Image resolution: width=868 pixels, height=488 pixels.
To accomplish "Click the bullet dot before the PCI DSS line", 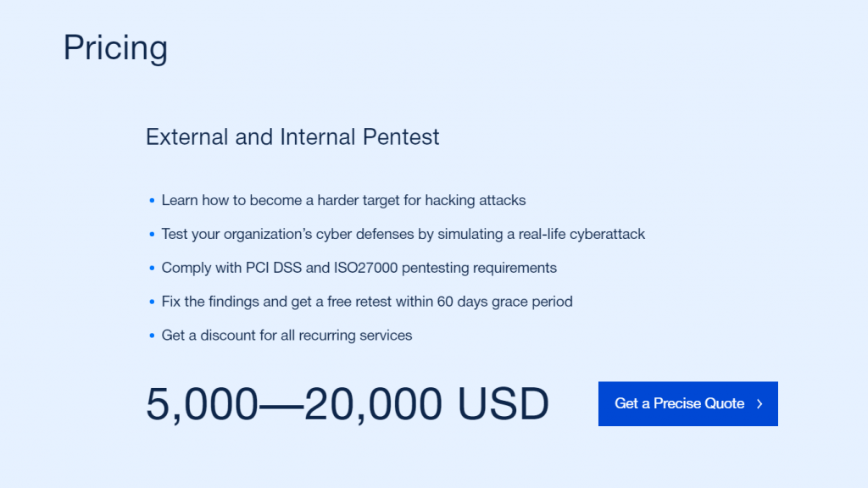I will pyautogui.click(x=152, y=268).
